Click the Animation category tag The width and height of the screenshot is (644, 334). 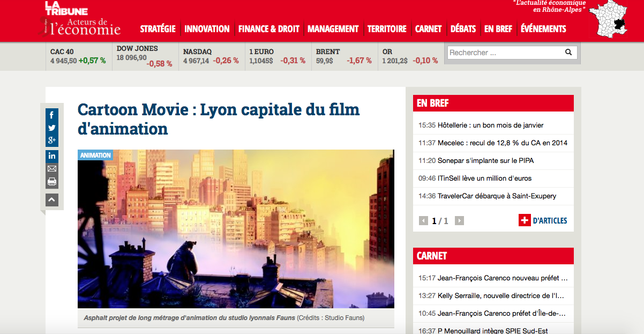pyautogui.click(x=95, y=155)
